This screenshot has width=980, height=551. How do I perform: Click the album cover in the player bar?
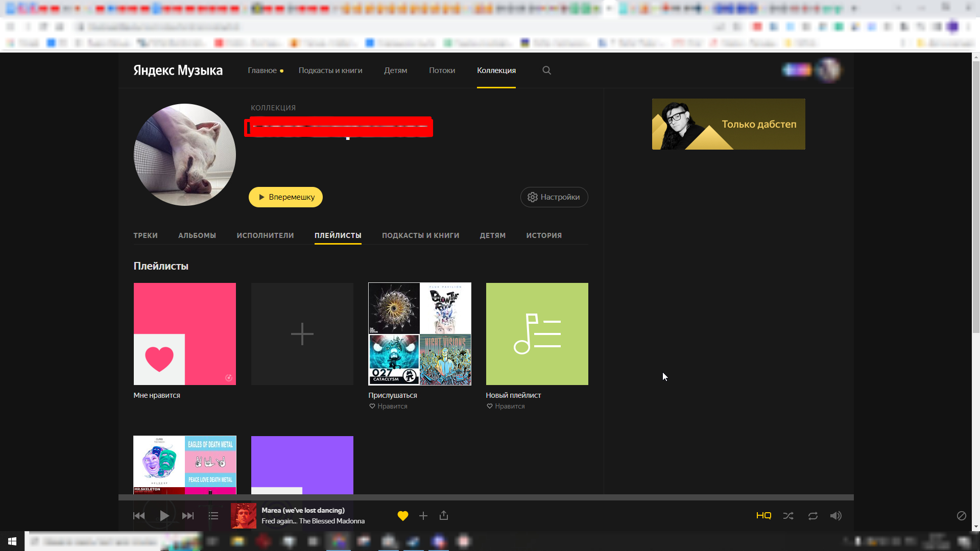[x=244, y=516]
